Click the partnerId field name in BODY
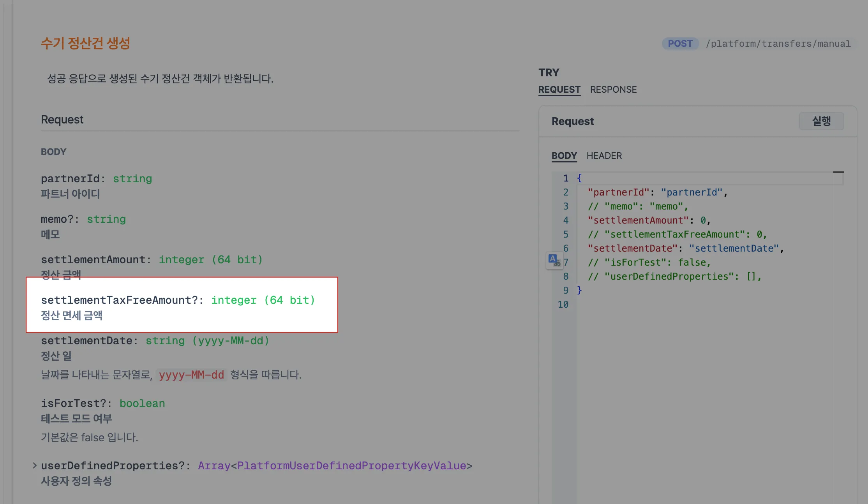Viewport: 868px width, 504px height. tap(70, 179)
